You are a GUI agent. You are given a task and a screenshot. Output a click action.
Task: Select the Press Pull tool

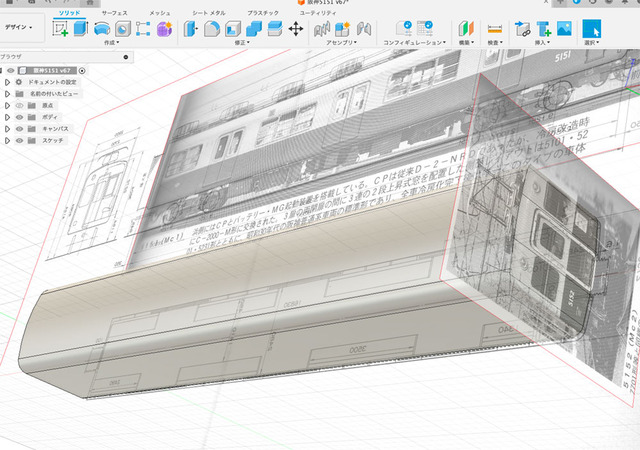190,29
